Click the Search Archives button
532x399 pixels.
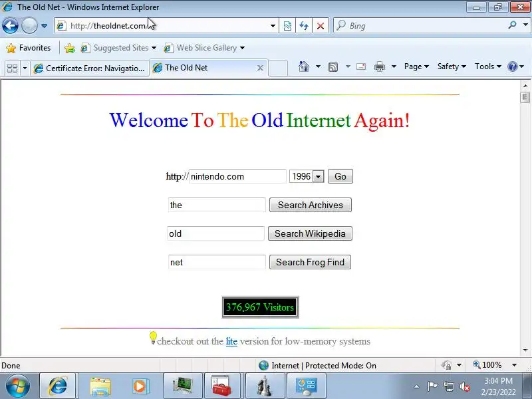[x=311, y=205]
